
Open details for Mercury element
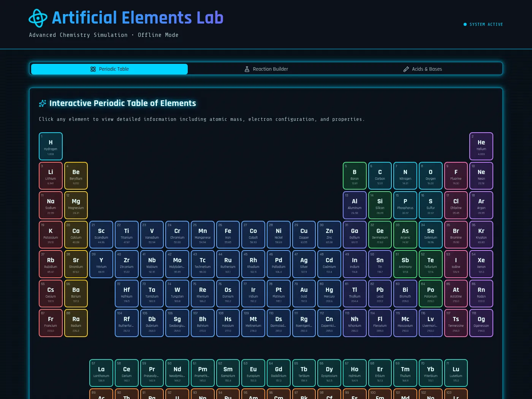(329, 293)
